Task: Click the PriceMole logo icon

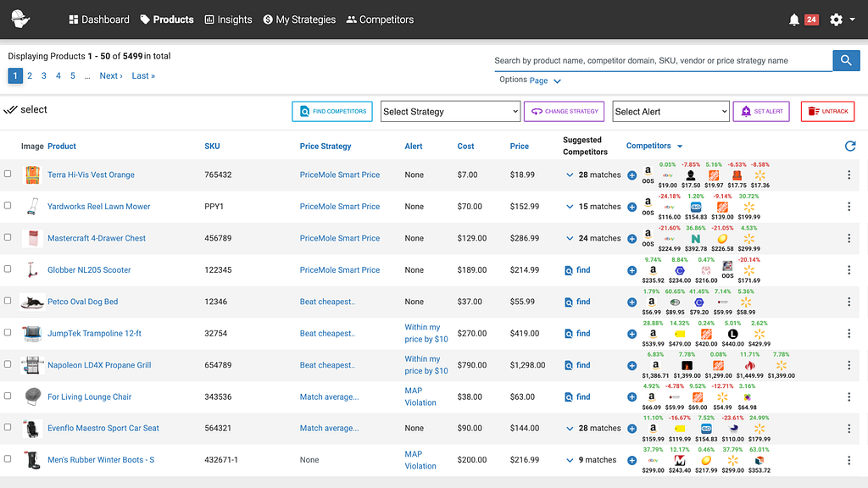Action: pyautogui.click(x=20, y=19)
